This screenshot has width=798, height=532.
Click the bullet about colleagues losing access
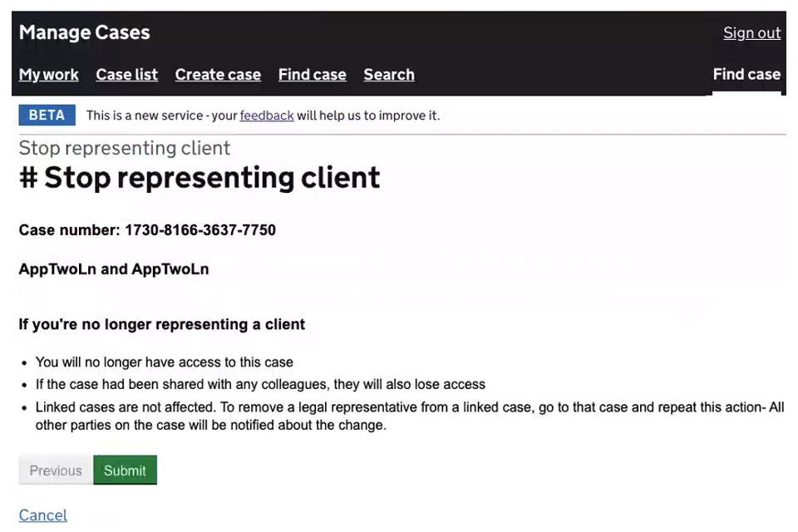259,385
